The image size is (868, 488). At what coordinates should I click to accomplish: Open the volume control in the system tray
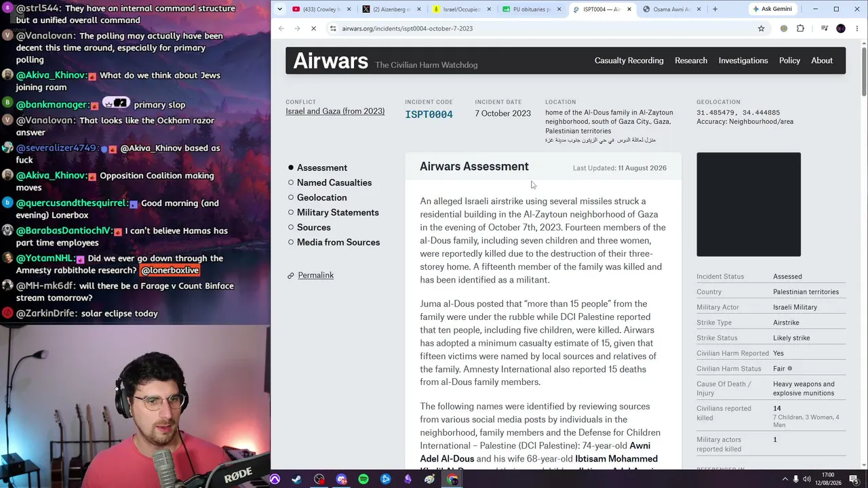click(806, 479)
